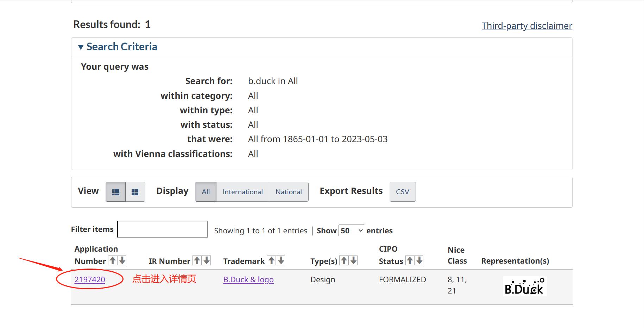The width and height of the screenshot is (644, 328).
Task: Show only National trademarks
Action: coord(289,192)
